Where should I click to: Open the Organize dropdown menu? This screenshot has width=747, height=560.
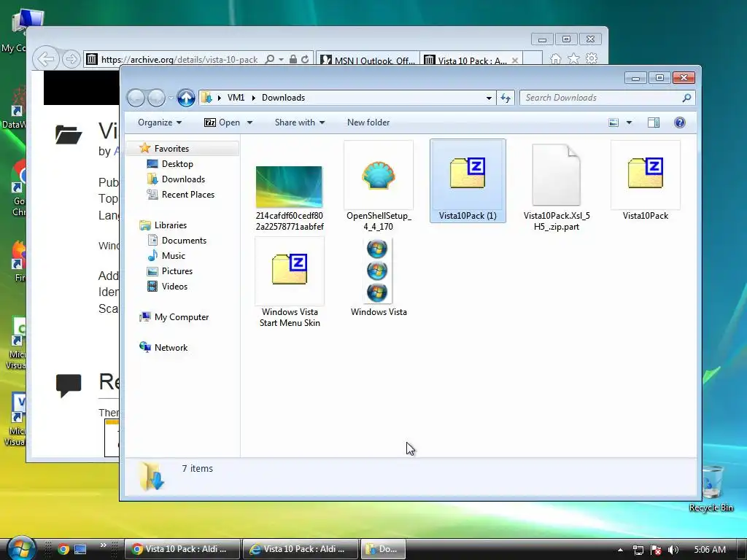[x=160, y=122]
